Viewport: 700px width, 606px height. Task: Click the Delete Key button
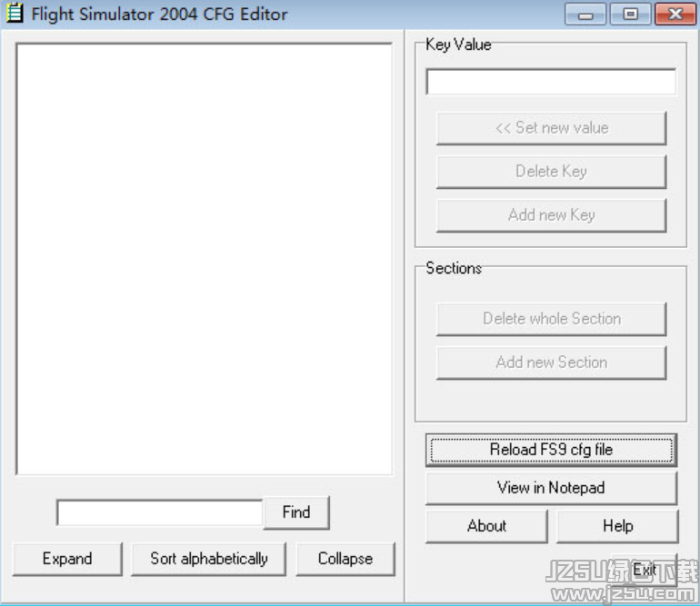pos(551,172)
